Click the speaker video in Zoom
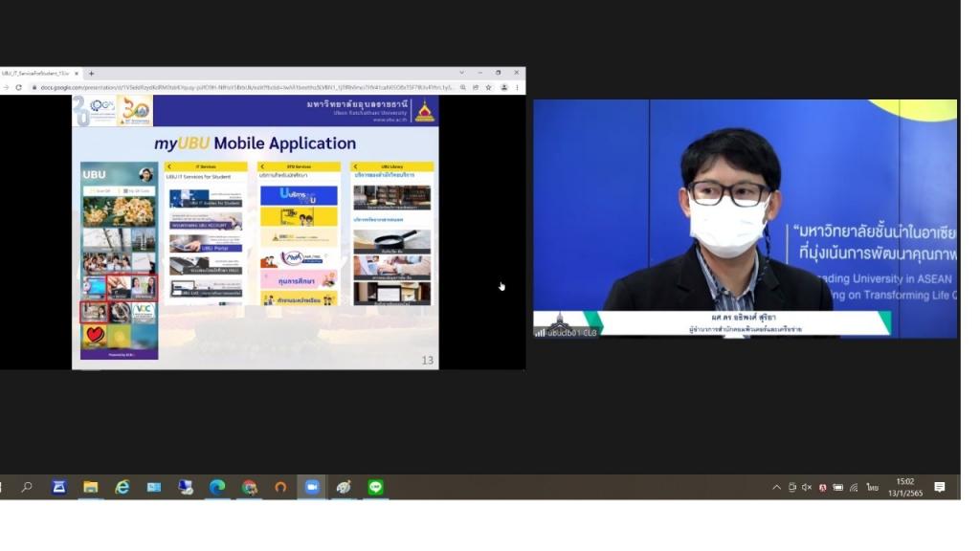 745,218
